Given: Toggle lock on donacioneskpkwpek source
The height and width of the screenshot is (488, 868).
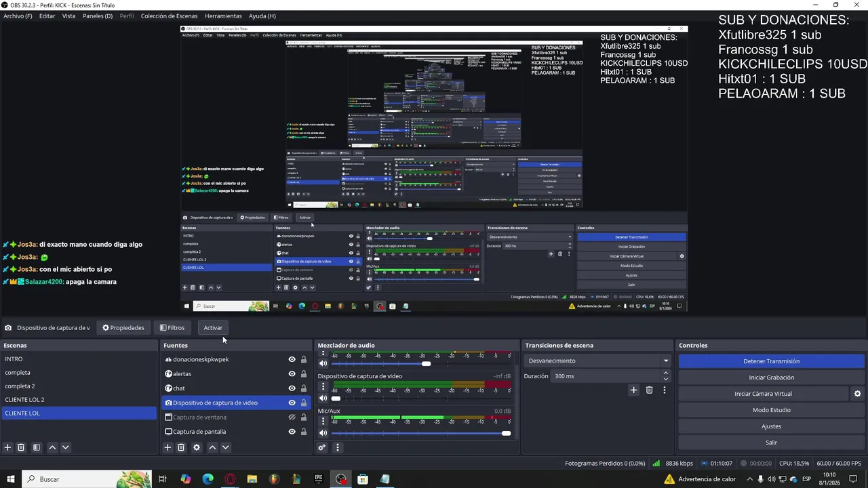Looking at the screenshot, I should (x=304, y=360).
